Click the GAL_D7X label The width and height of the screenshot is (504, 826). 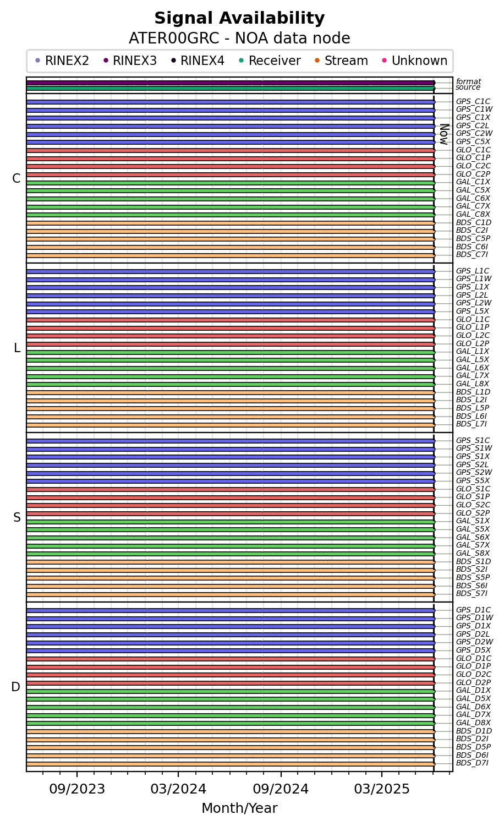pos(473,714)
